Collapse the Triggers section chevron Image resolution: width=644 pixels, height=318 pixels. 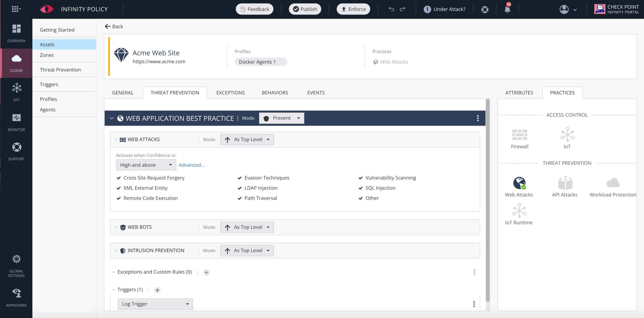(x=113, y=290)
